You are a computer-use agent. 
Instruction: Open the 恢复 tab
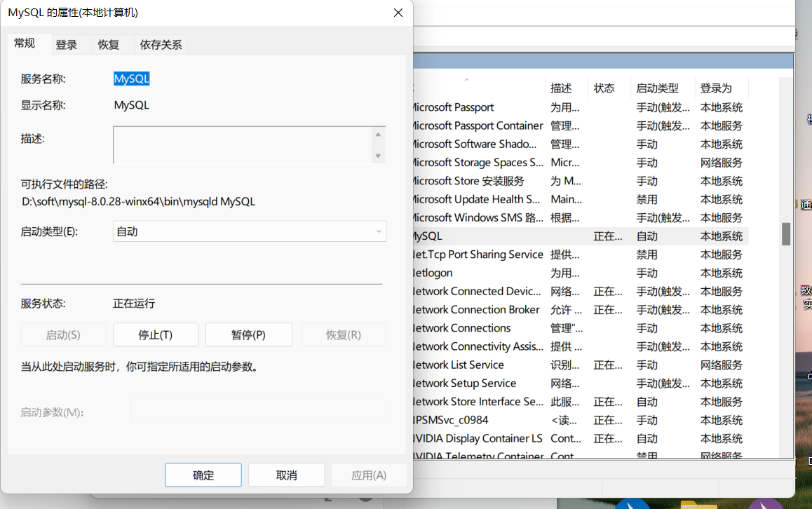[x=109, y=45]
